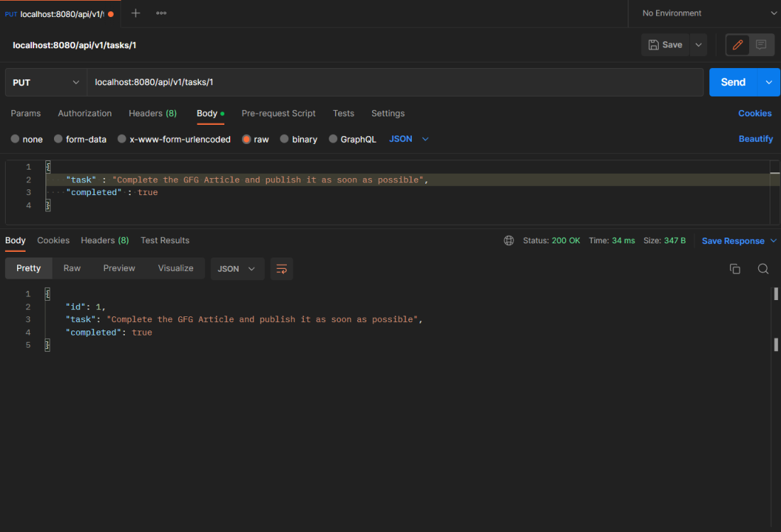Select the PUT localhost request tab

coord(59,14)
